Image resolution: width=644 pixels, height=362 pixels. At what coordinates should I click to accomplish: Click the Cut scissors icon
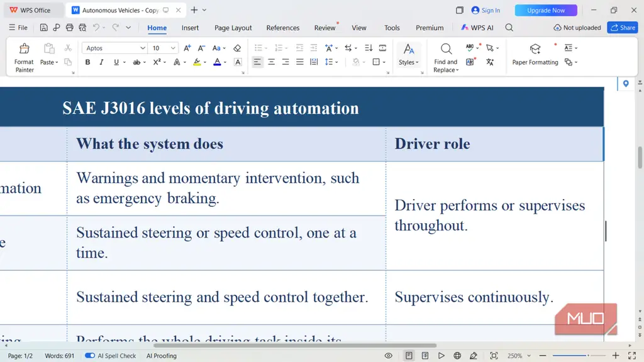pos(68,48)
